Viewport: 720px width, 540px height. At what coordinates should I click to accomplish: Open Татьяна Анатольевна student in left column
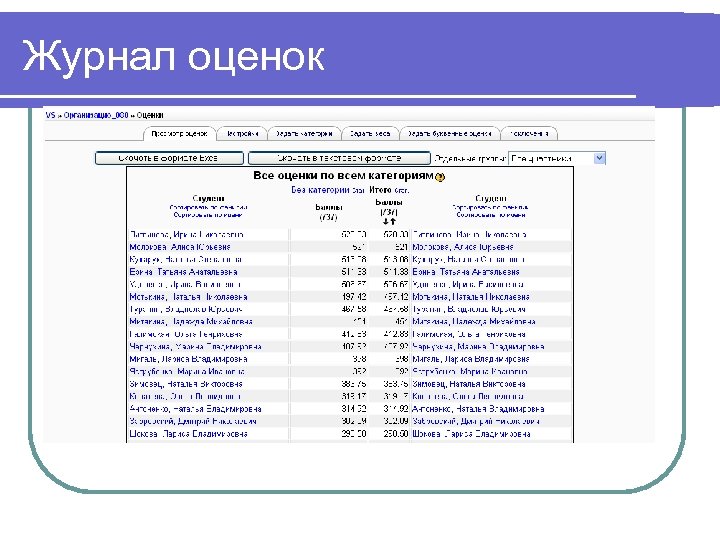[184, 272]
